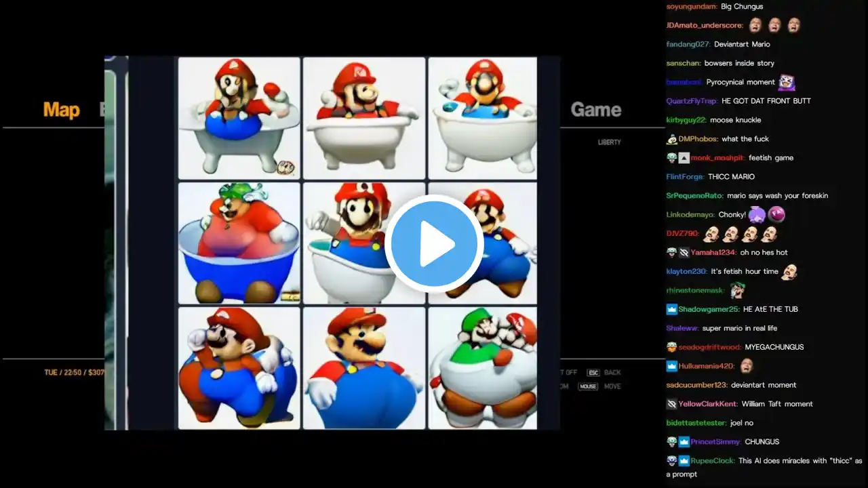Click the "moose knuckle" chat message
The height and width of the screenshot is (488, 868).
pyautogui.click(x=736, y=120)
